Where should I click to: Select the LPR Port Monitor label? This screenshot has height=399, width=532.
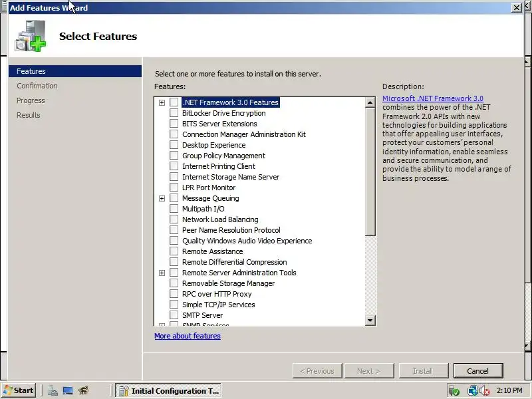(x=209, y=188)
